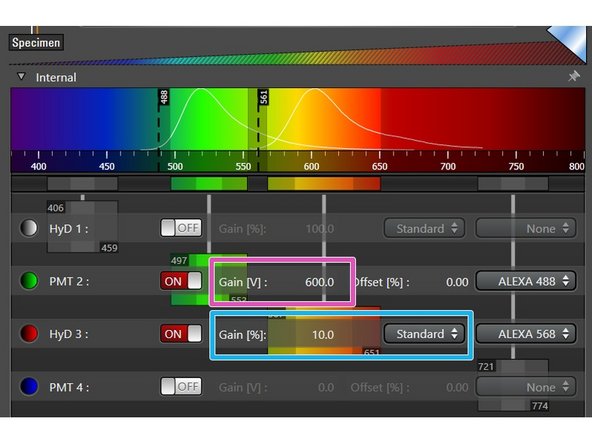
Task: Click the 459 range end label for HyD 1
Action: tap(109, 248)
